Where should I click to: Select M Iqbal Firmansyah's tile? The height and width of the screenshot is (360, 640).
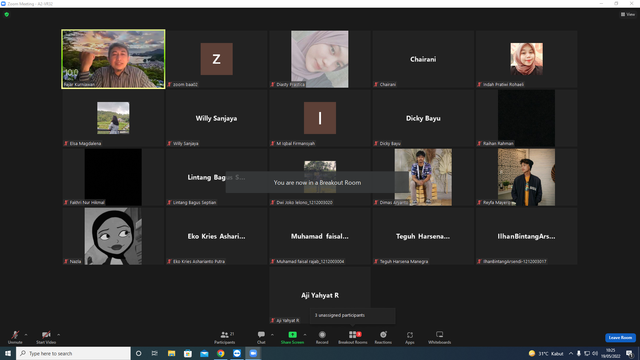320,118
